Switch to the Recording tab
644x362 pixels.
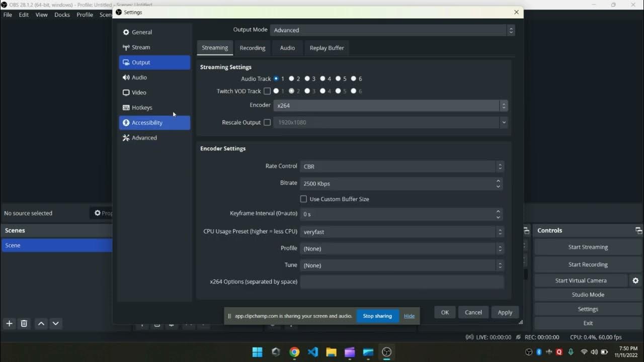(253, 48)
